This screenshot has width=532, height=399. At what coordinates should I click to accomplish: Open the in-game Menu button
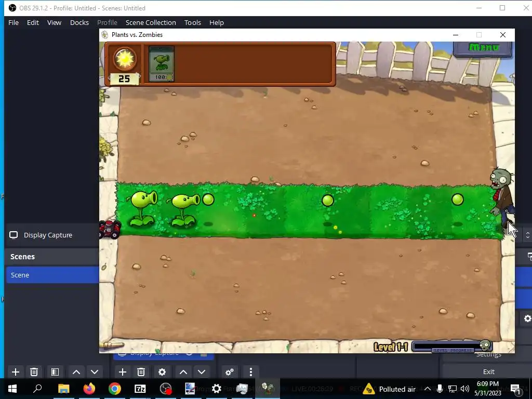tap(483, 48)
